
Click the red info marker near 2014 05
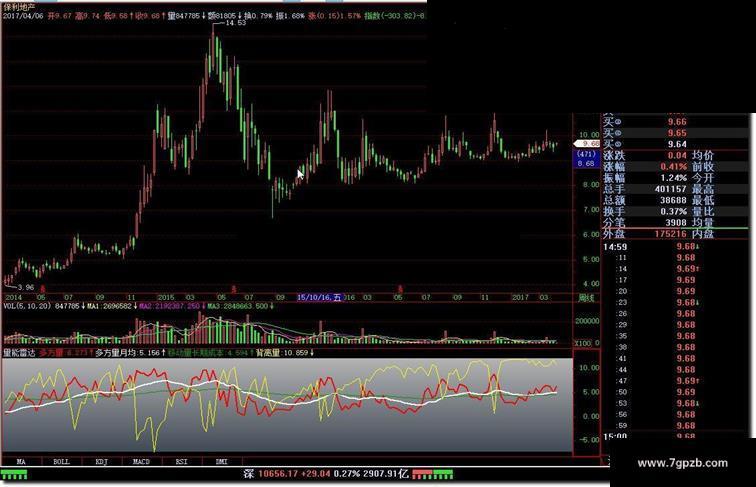(x=42, y=289)
